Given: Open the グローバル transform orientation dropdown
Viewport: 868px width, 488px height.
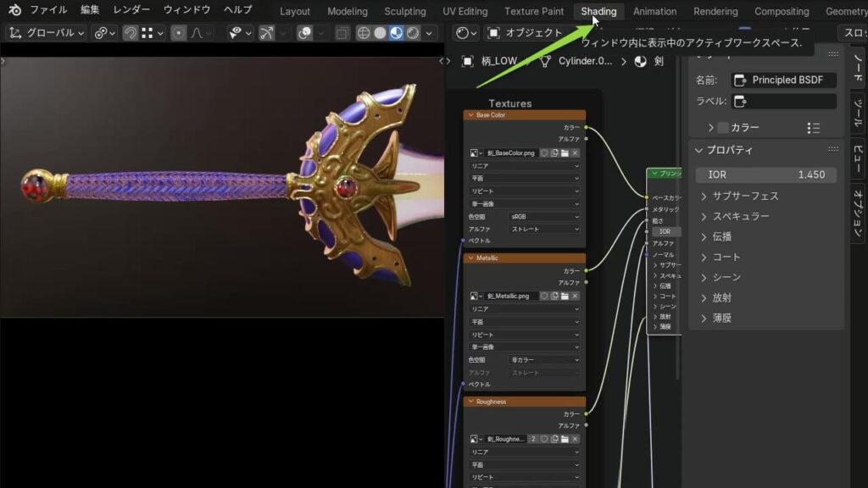Looking at the screenshot, I should point(47,33).
